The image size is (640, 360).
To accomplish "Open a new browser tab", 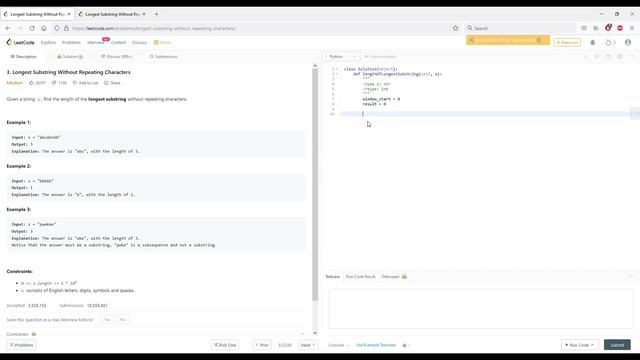I will (x=156, y=14).
